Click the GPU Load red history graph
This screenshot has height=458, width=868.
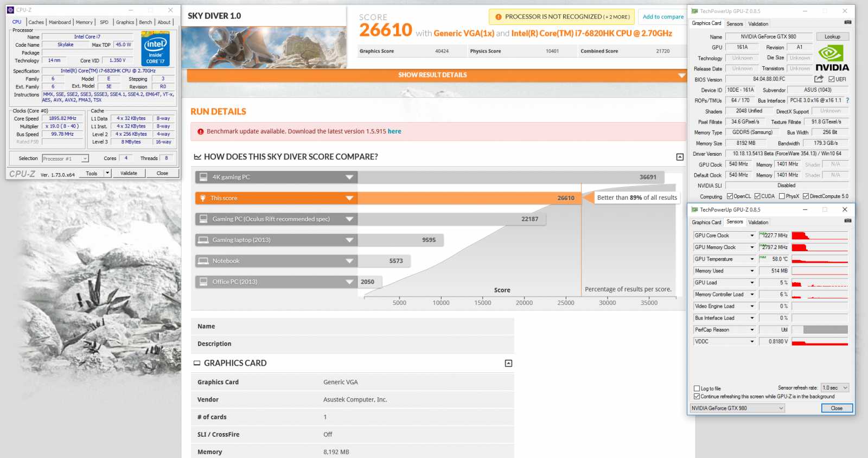819,283
